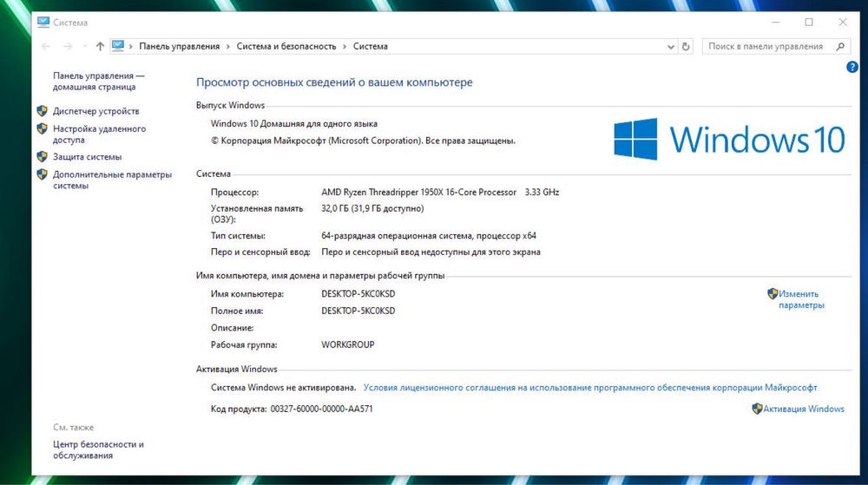Click the Windows 10 logo image
Screen dimensions: 868x485
[x=729, y=139]
